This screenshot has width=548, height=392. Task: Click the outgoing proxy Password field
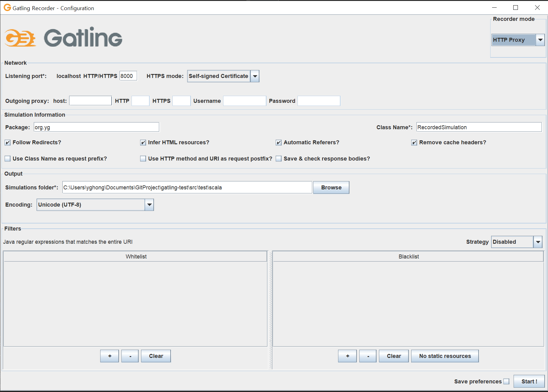(x=319, y=101)
